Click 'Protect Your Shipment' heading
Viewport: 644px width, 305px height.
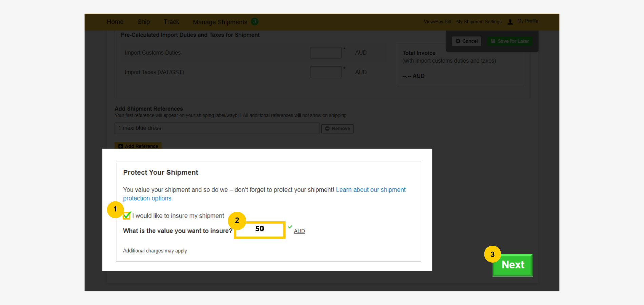tap(161, 172)
